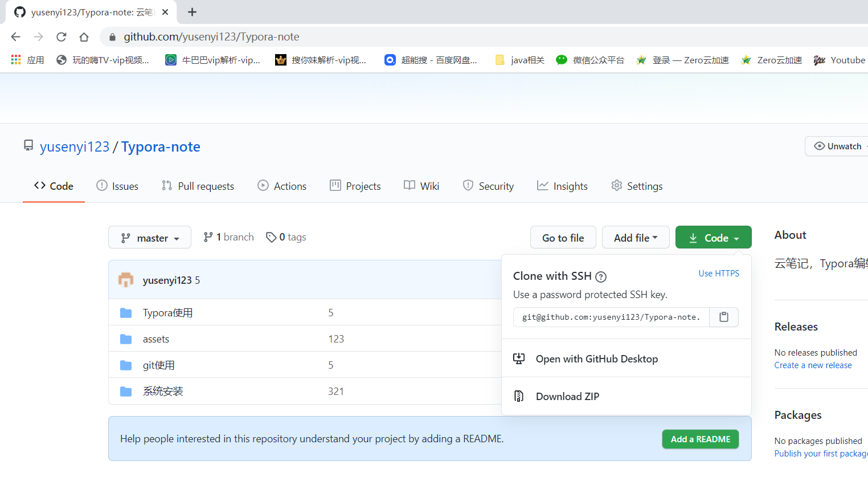This screenshot has height=477, width=868.
Task: Open the repository Settings tab
Action: click(x=637, y=186)
